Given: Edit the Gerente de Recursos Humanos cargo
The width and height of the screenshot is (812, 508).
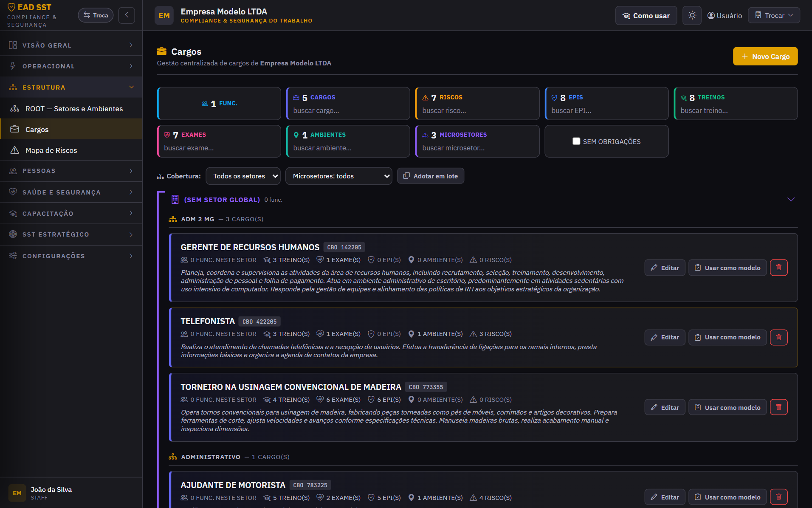Looking at the screenshot, I should click(665, 268).
